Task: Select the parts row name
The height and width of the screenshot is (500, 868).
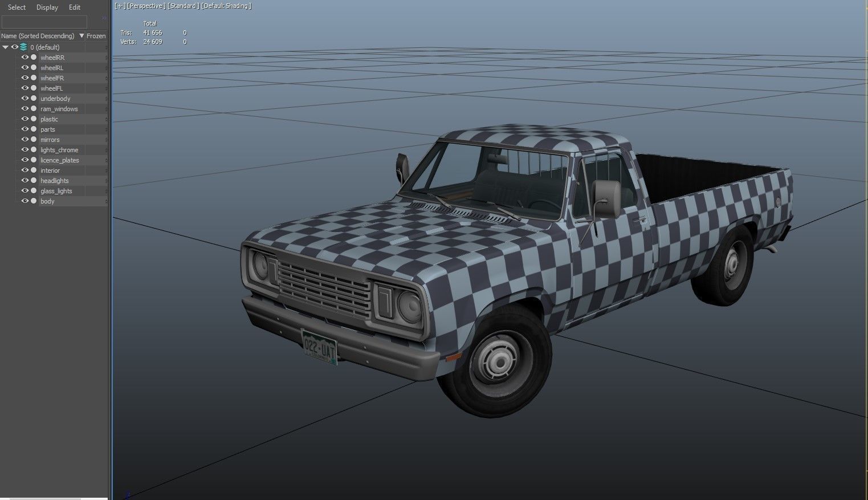Action: (48, 129)
